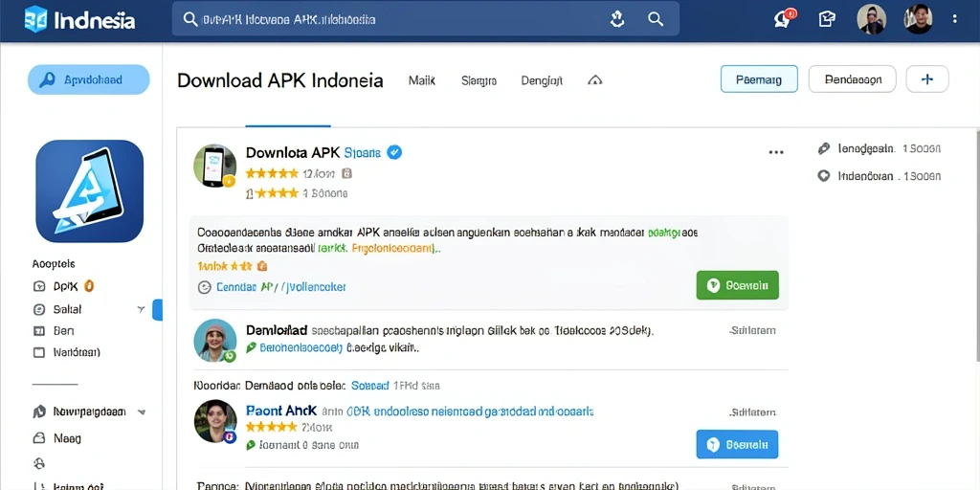Image resolution: width=980 pixels, height=490 pixels.
Task: Open the chat notifications icon with red badge
Action: 783,19
